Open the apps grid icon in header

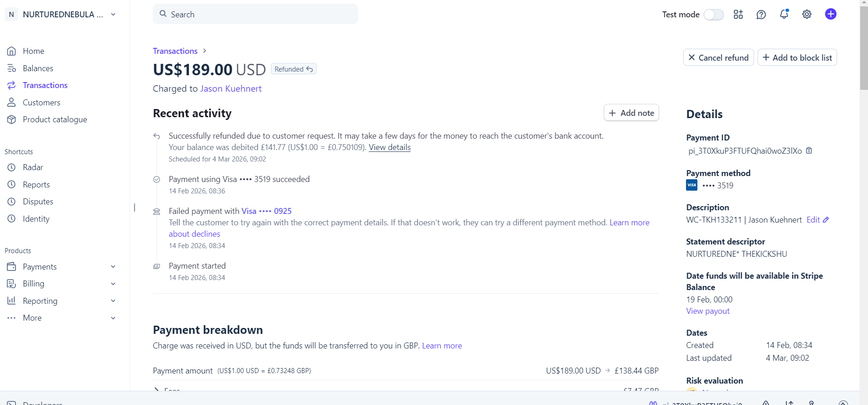[x=738, y=15]
